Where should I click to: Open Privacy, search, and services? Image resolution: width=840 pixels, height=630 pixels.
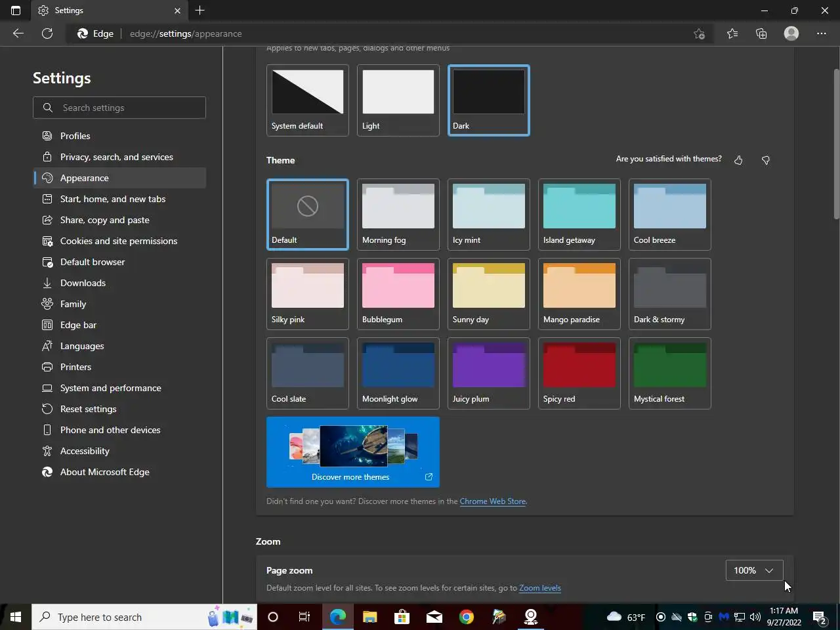[x=119, y=157]
